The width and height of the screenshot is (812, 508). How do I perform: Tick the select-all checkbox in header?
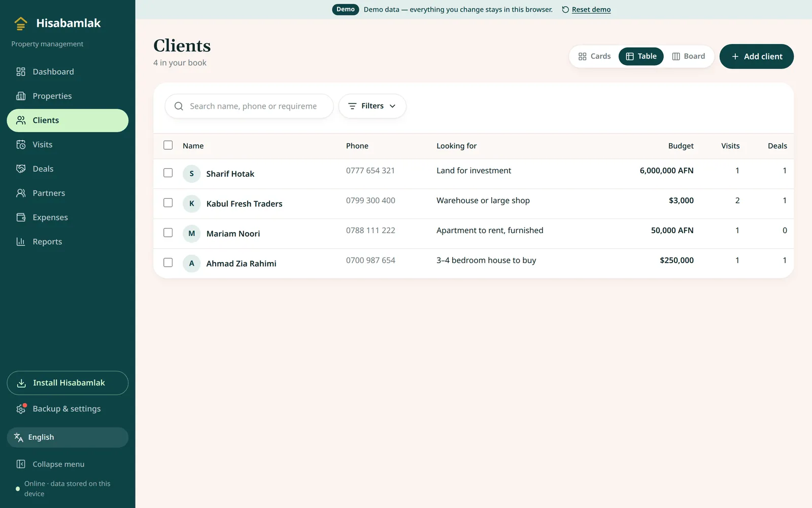(x=168, y=145)
